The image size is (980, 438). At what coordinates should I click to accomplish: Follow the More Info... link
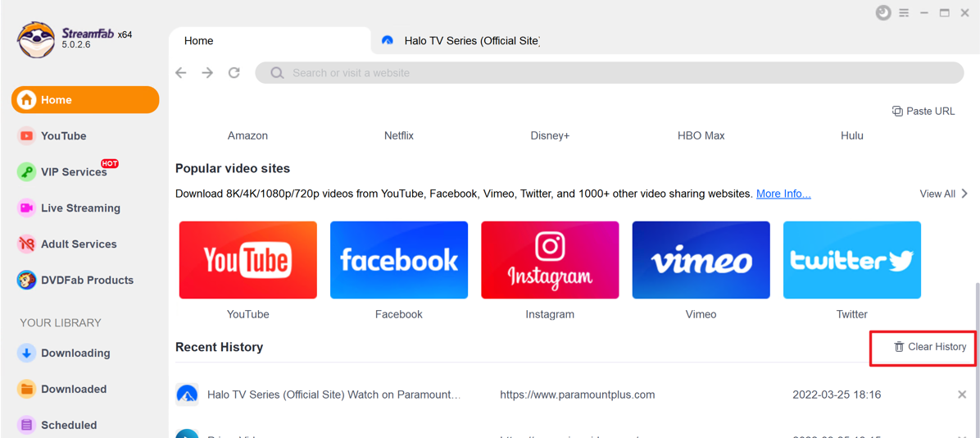tap(783, 194)
